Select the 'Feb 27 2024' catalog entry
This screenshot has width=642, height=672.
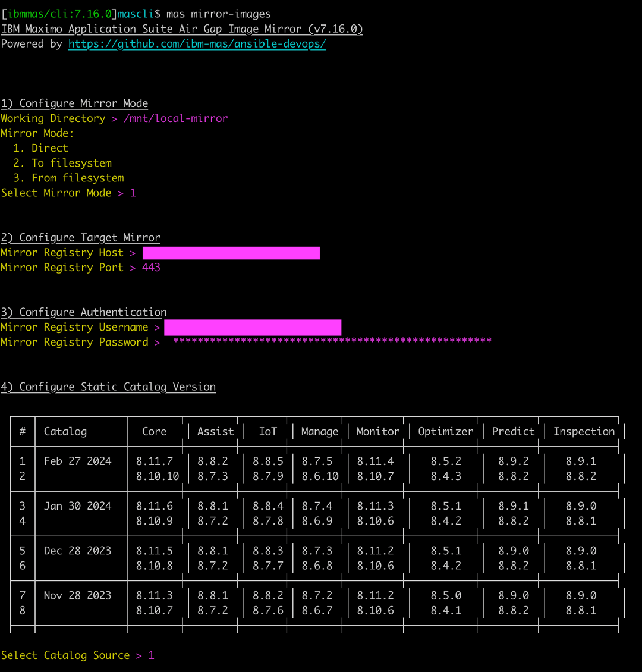point(77,461)
